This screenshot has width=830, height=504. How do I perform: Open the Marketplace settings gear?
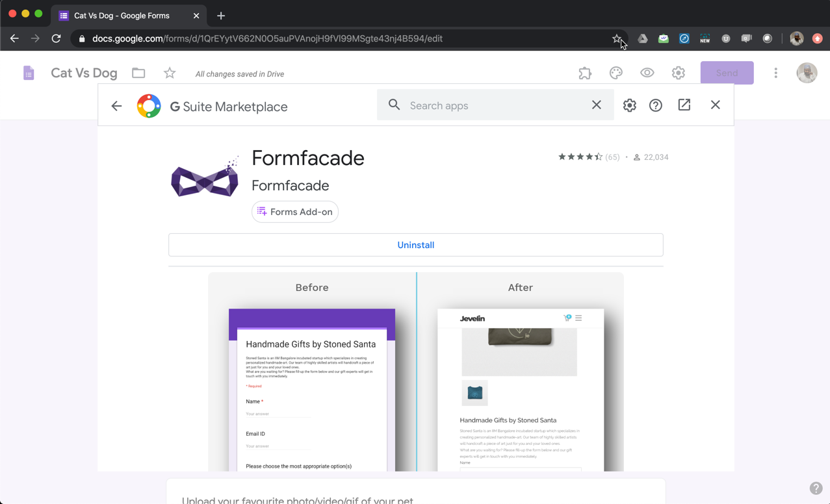click(x=629, y=105)
